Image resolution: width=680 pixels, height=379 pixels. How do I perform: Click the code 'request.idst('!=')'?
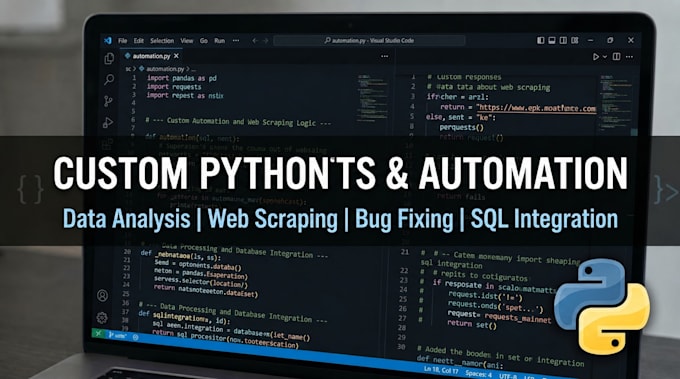tap(485, 296)
